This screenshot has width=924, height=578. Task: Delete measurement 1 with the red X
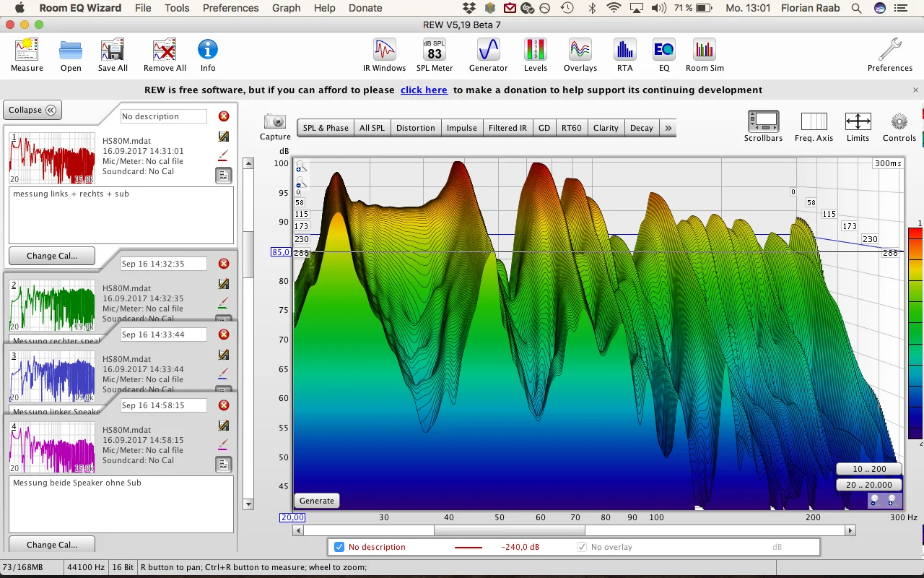224,116
